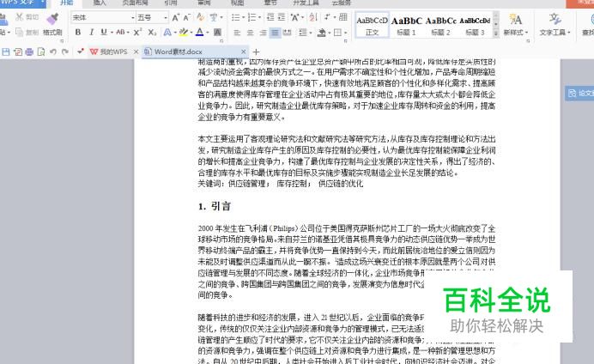594x364 pixels.
Task: Apply the 标题 2 heading style
Action: pyautogui.click(x=440, y=26)
